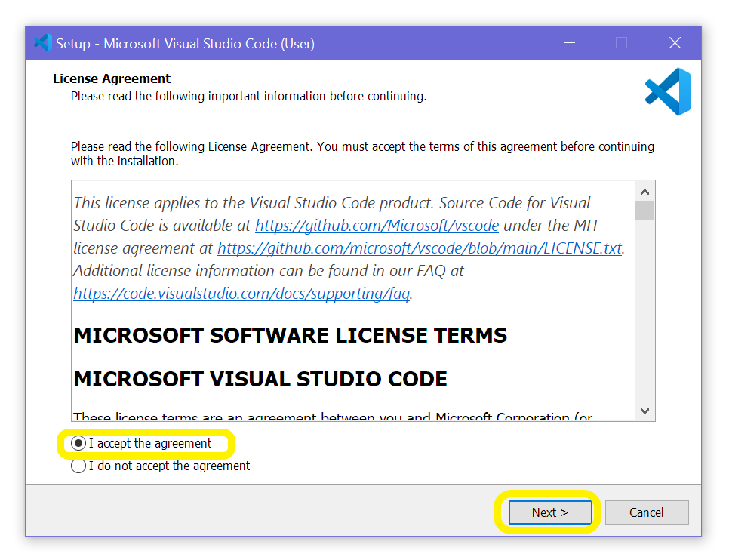Click the large VS Code logo

(668, 91)
